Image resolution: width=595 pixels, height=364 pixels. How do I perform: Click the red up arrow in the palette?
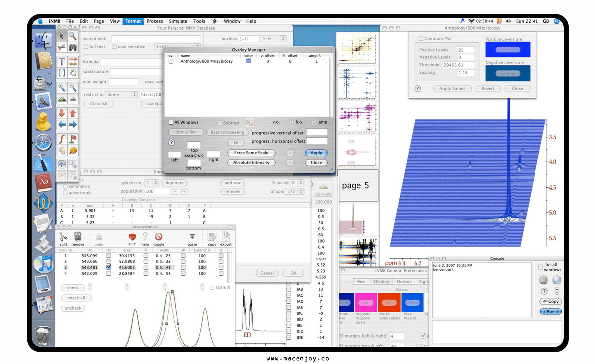(x=73, y=113)
